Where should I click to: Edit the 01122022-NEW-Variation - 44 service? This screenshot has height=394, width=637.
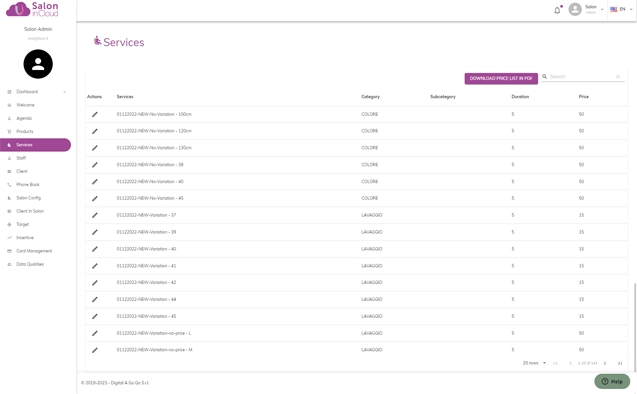[95, 299]
